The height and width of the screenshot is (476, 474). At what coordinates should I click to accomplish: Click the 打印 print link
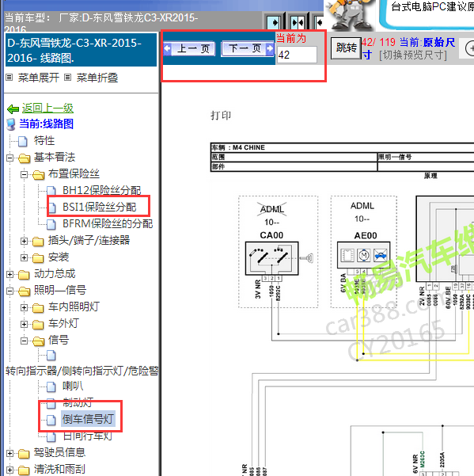click(x=221, y=116)
